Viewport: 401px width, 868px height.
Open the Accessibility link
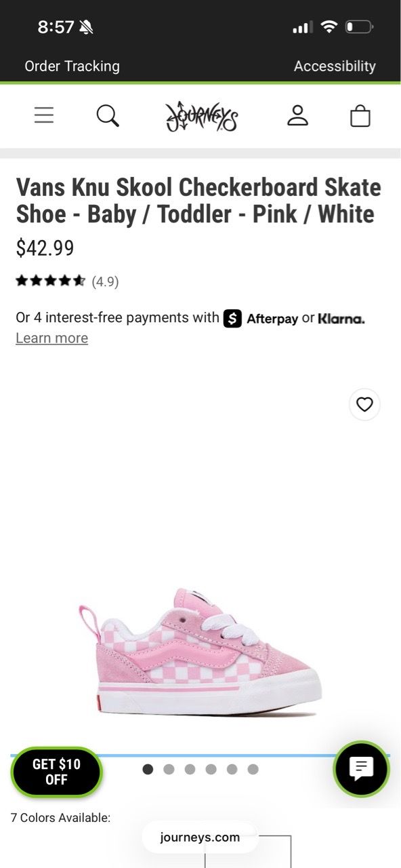point(335,66)
